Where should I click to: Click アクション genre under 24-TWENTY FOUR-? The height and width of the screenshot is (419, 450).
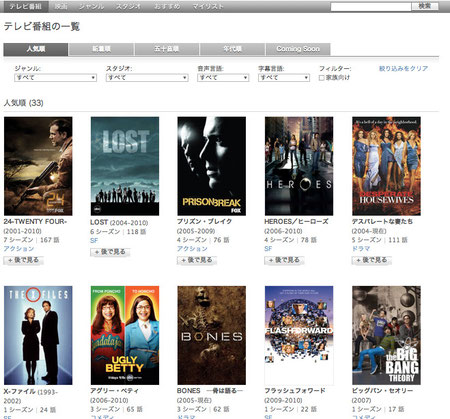(19, 249)
